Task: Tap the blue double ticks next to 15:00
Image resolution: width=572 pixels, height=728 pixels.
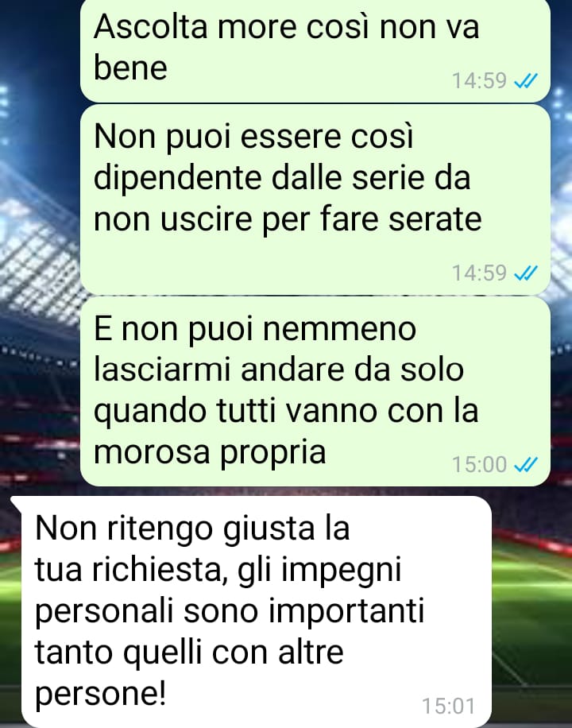Action: 526,464
